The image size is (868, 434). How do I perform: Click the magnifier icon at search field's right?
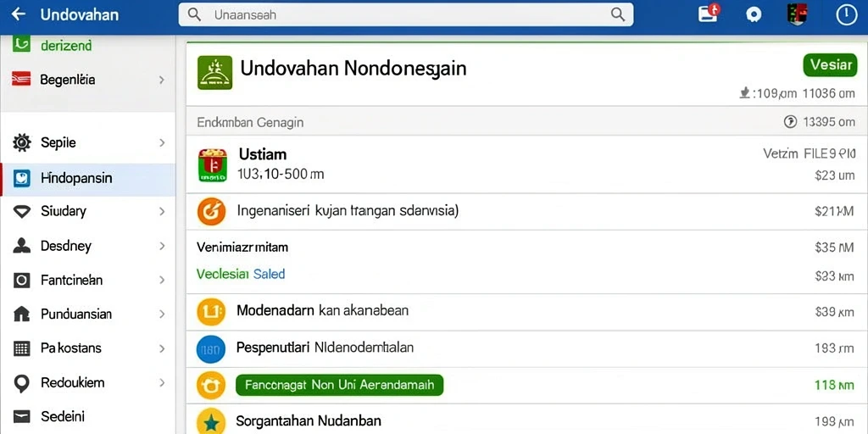point(618,14)
